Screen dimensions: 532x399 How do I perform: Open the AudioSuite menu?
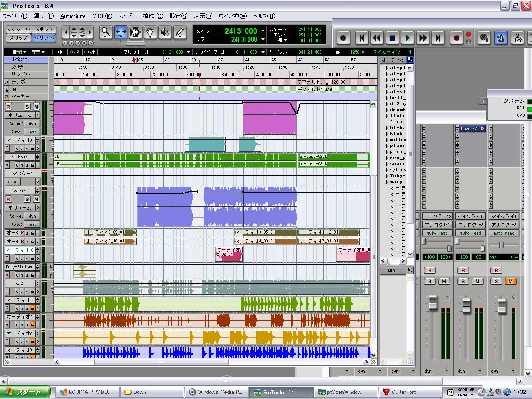click(73, 16)
